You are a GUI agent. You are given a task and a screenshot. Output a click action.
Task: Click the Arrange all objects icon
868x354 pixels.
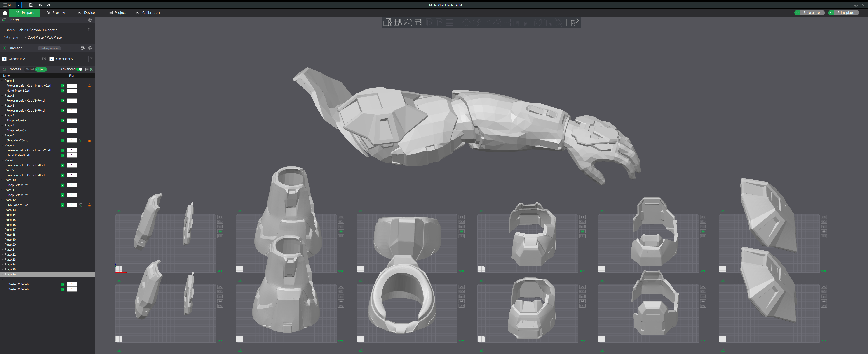418,22
